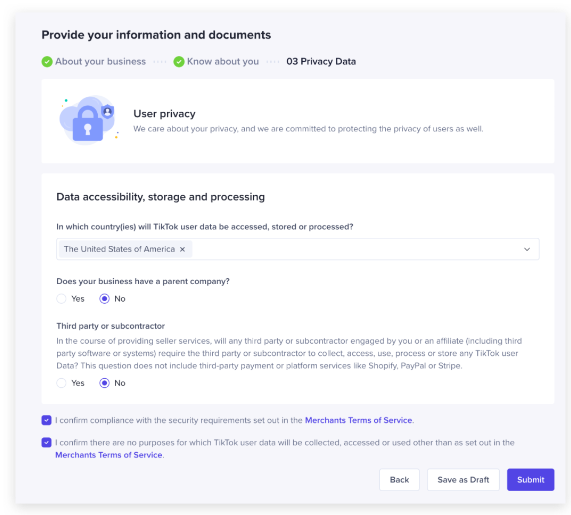The height and width of the screenshot is (515, 571).
Task: Select Yes for parent company question
Action: click(62, 299)
